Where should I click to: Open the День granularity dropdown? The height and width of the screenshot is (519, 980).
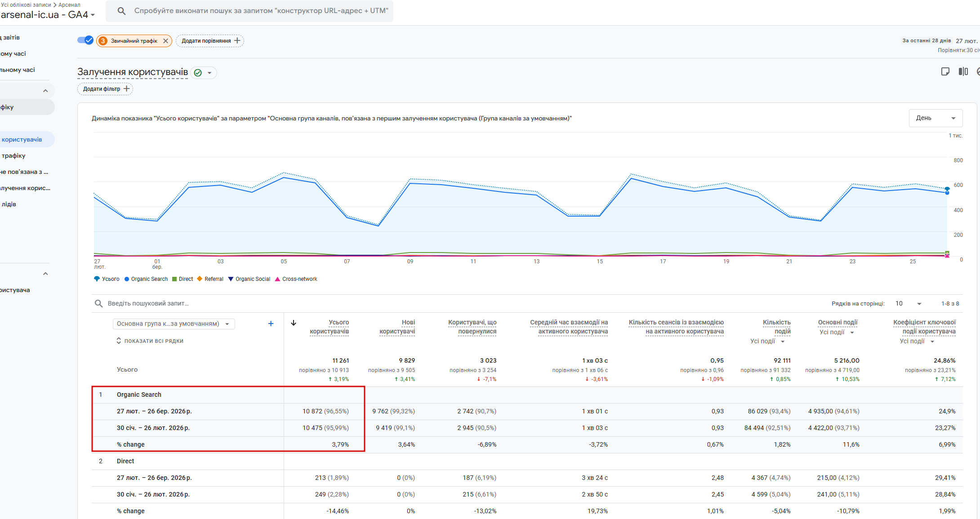(x=935, y=118)
